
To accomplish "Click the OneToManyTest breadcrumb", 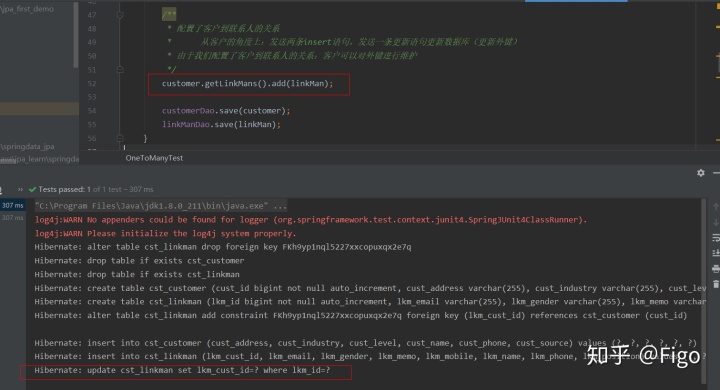I will click(x=154, y=158).
